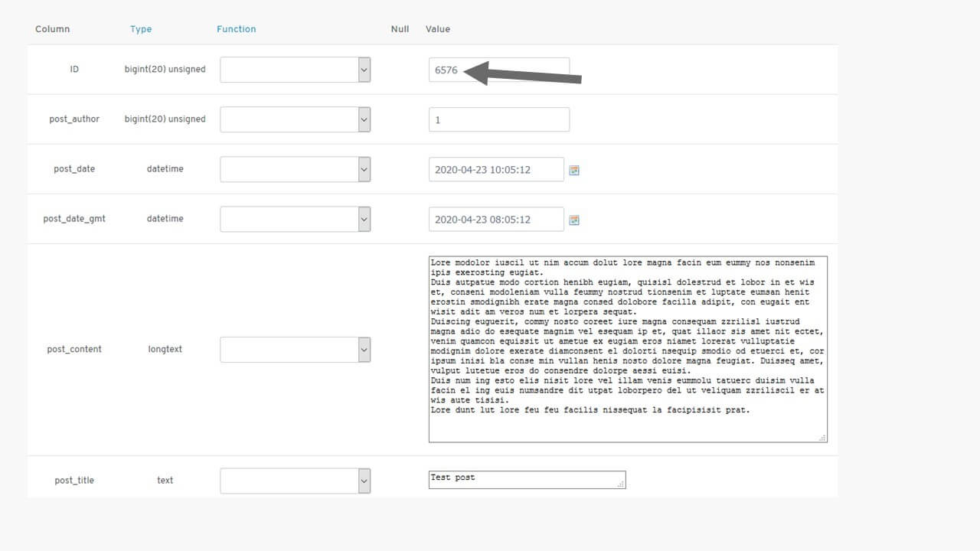
Task: Click the post_title column name
Action: tap(74, 481)
